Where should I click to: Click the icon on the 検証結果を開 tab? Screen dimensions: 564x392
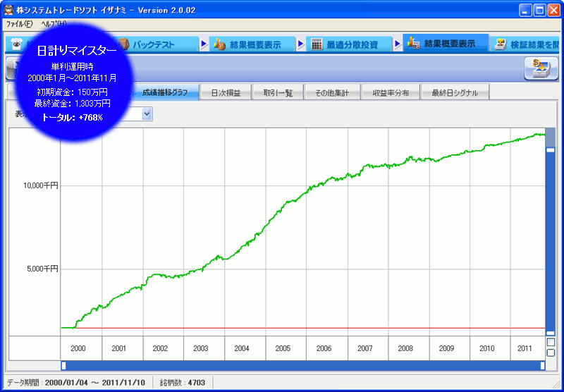(x=501, y=44)
